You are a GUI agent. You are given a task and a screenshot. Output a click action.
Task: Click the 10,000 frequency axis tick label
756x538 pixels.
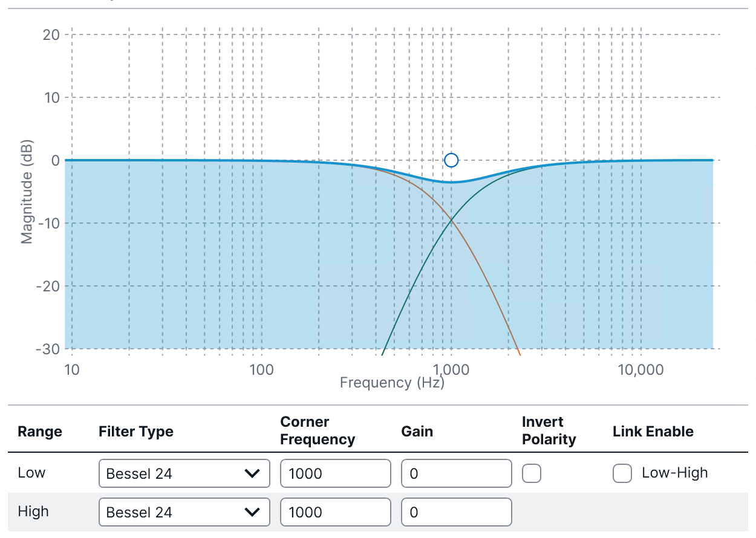click(x=640, y=370)
